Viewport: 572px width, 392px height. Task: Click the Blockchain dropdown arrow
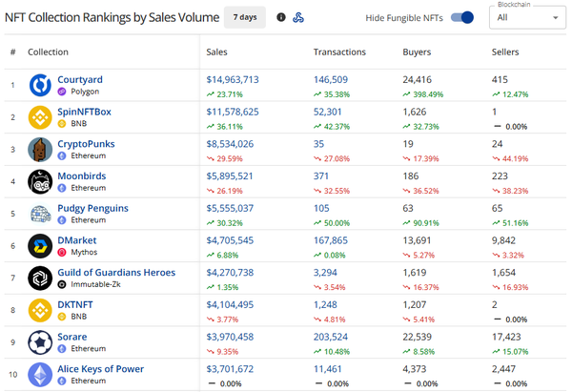pyautogui.click(x=555, y=17)
